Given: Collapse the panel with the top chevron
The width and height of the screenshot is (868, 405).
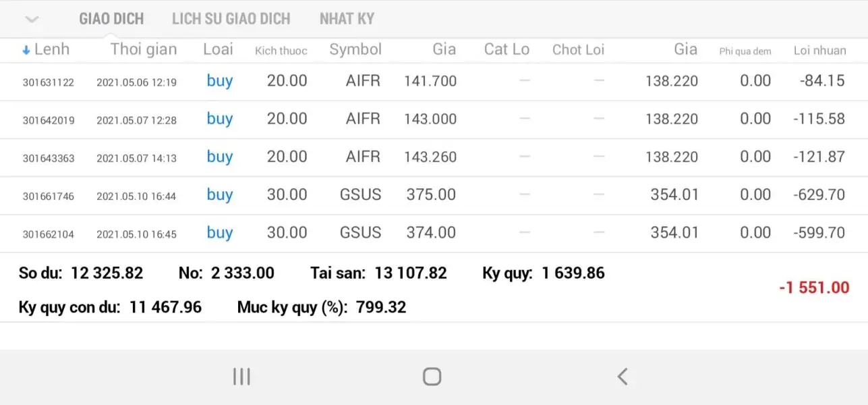Looking at the screenshot, I should pos(32,19).
